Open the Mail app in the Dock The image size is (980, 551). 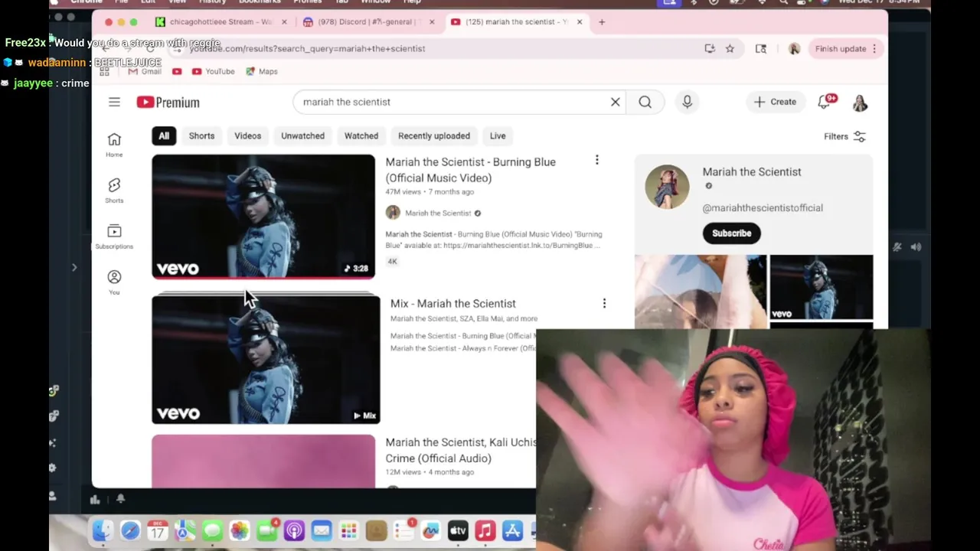click(x=322, y=530)
